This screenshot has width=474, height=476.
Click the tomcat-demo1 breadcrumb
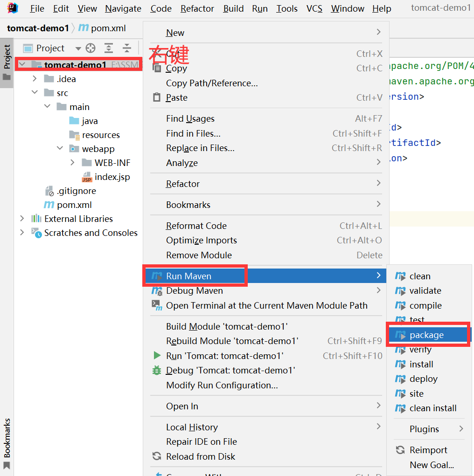click(38, 28)
